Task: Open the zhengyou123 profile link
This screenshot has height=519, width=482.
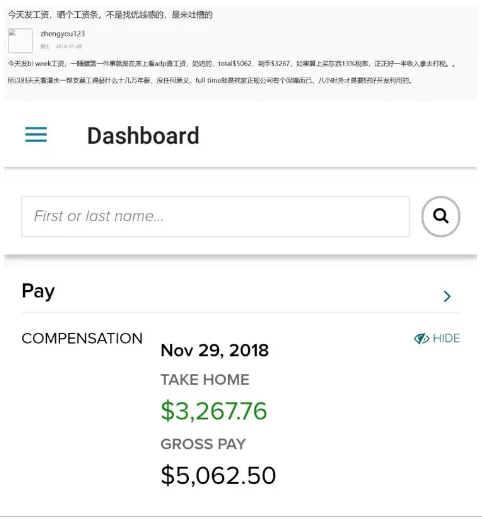Action: 63,34
